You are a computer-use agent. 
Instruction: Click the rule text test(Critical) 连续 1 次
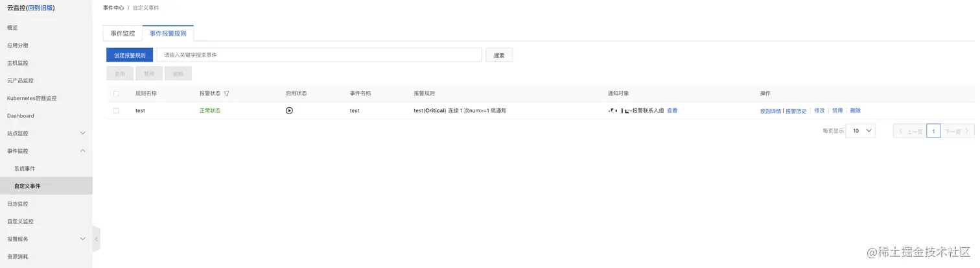460,110
